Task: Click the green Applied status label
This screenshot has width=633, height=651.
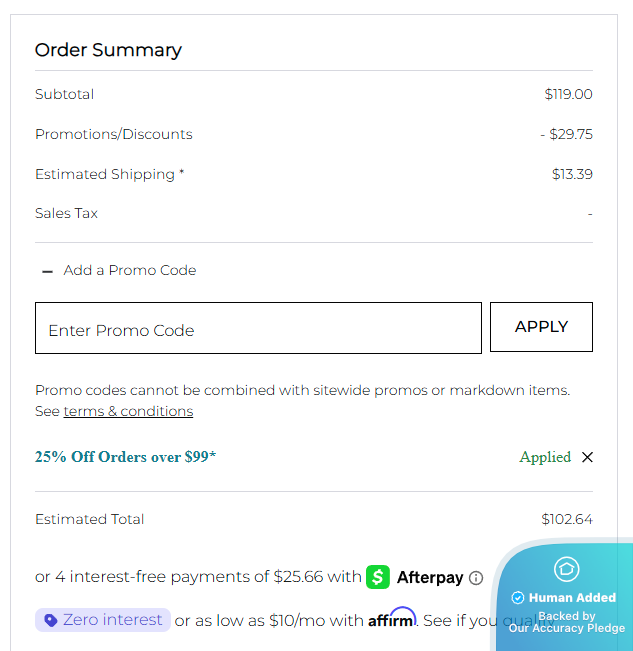Action: [x=545, y=457]
